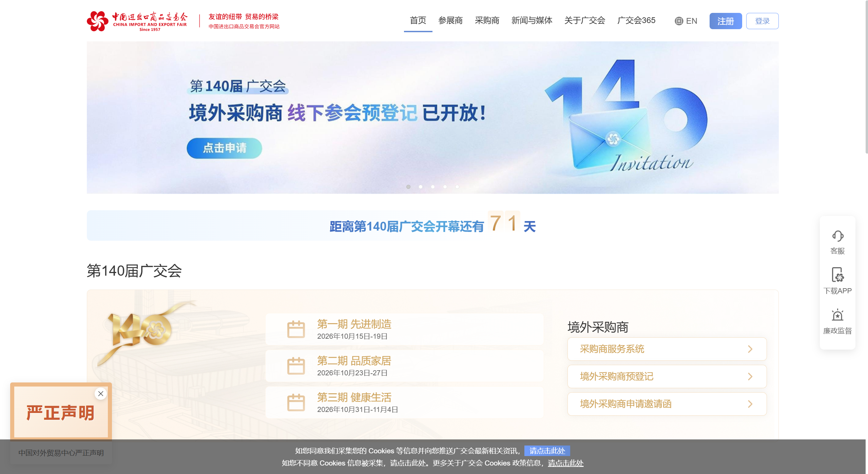Click the 点击申请 banner button
The height and width of the screenshot is (474, 868).
point(224,148)
